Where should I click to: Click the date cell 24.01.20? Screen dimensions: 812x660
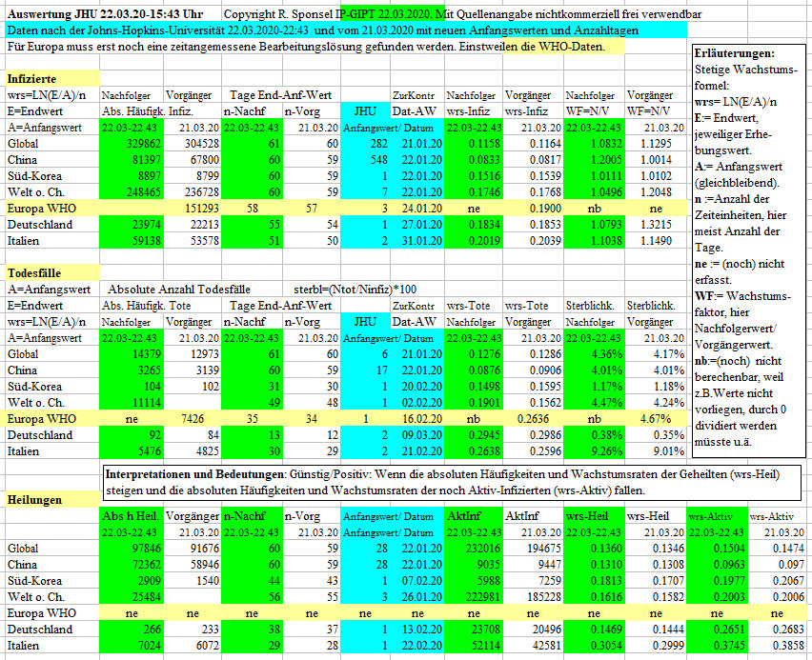coord(417,208)
